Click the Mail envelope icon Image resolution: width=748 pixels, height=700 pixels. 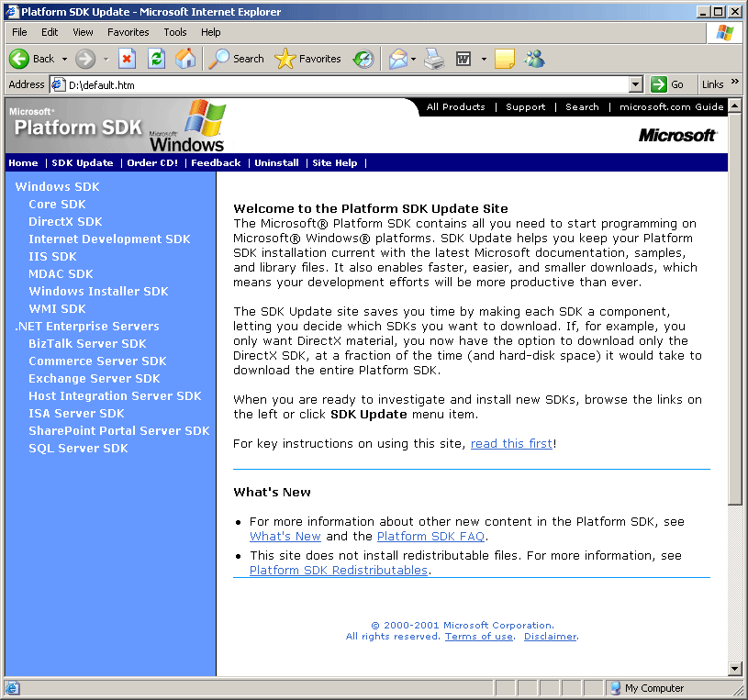coord(397,59)
